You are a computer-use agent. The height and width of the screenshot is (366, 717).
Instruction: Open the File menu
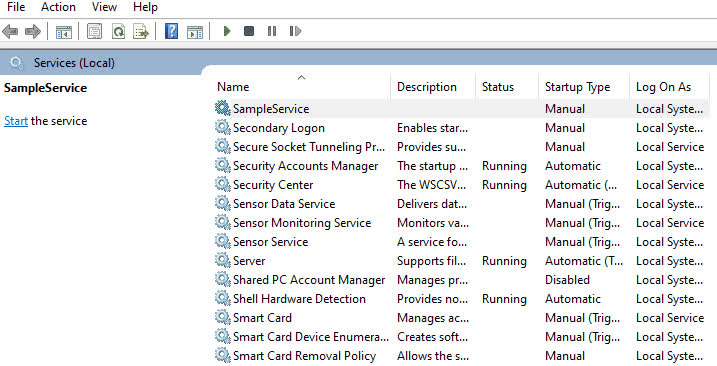coord(16,7)
